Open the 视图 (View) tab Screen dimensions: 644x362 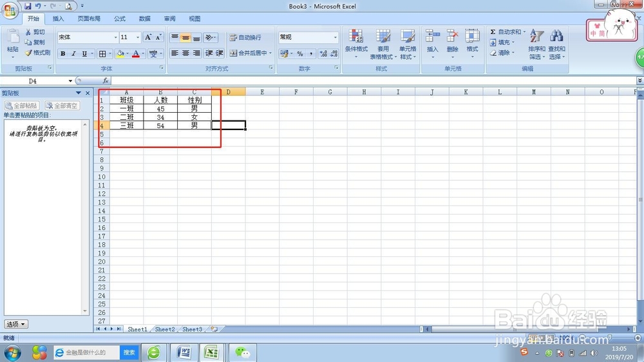click(194, 19)
